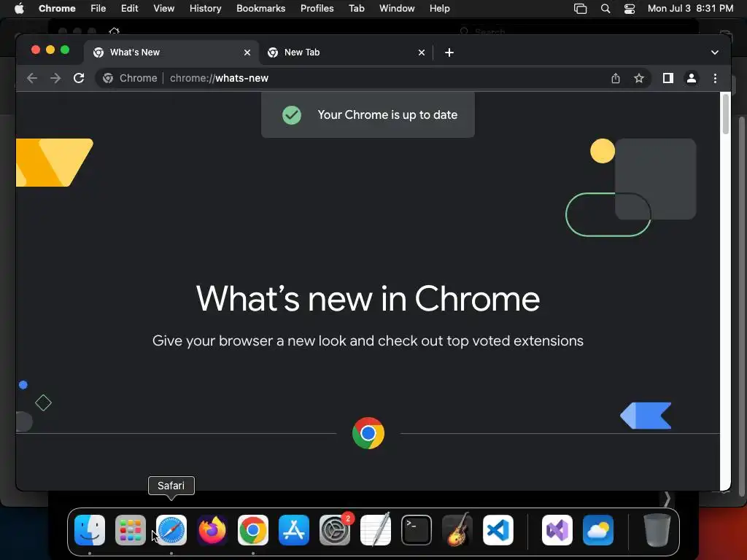Image resolution: width=747 pixels, height=560 pixels.
Task: Click the Stage Manager menu bar icon
Action: [x=580, y=9]
